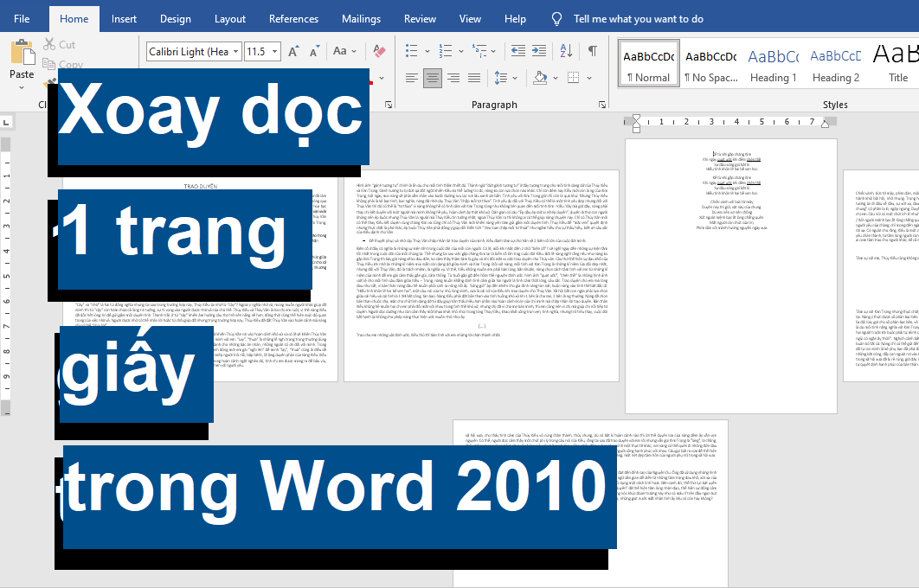Screen dimensions: 919x588
Task: Toggle Show/Hide paragraph marks
Action: click(x=593, y=50)
